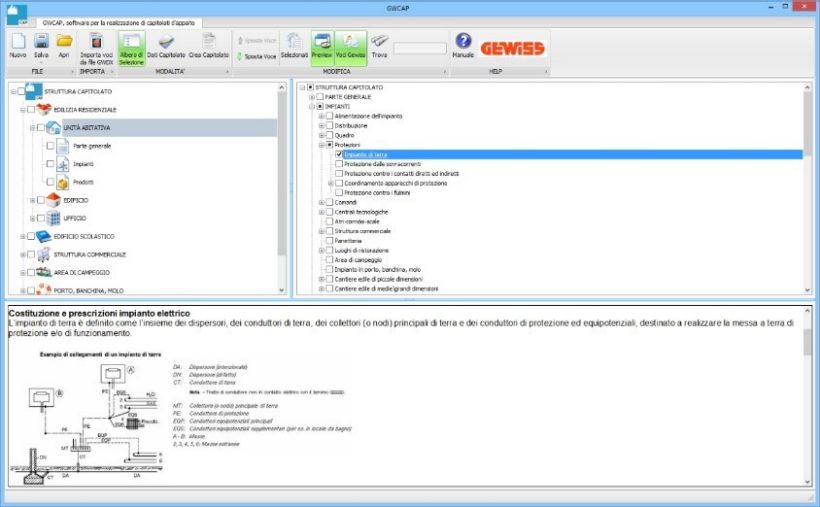Viewport: 820px width, 507px height.
Task: Open a file with the Apri icon
Action: [64, 44]
